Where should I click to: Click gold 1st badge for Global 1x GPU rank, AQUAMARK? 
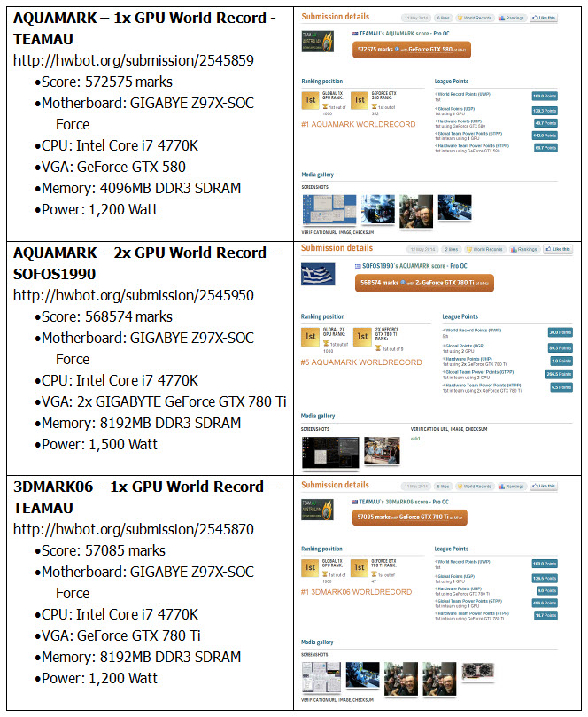pos(310,101)
